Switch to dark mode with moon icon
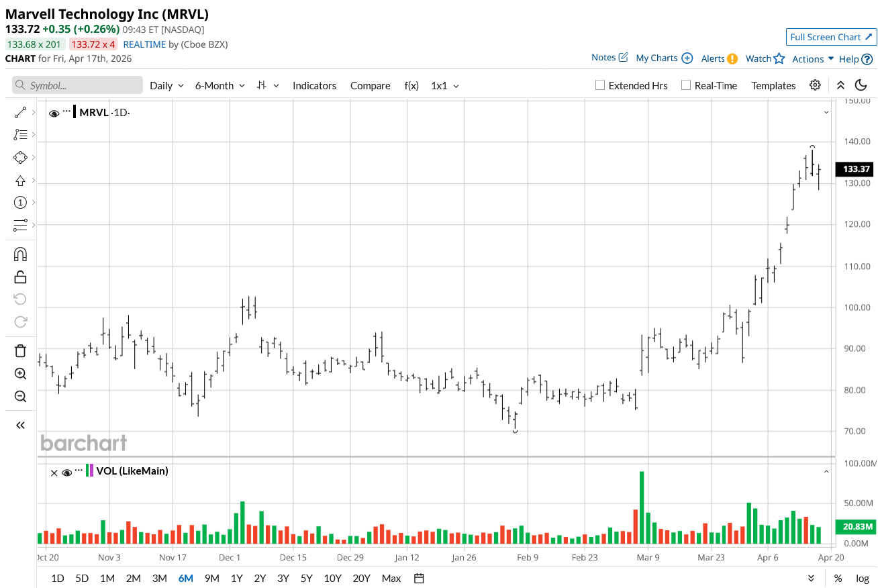The width and height of the screenshot is (878, 588). (861, 85)
